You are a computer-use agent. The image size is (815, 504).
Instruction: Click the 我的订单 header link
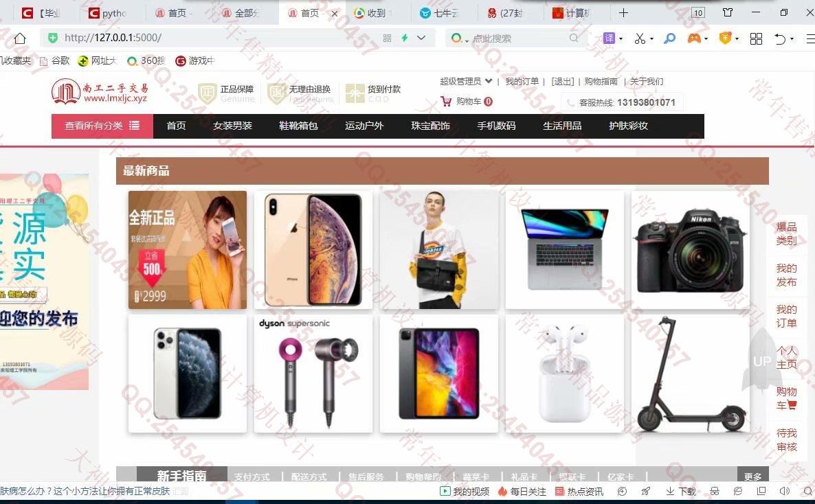pos(522,81)
